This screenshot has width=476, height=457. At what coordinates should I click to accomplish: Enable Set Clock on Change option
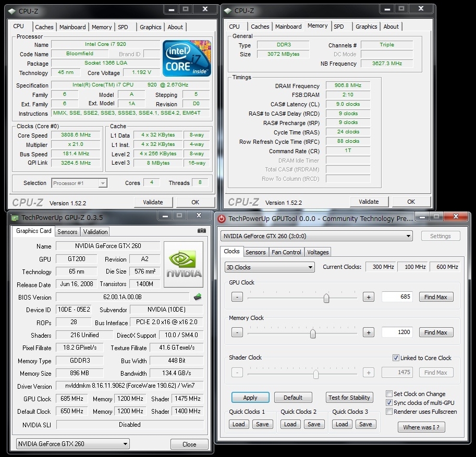389,394
